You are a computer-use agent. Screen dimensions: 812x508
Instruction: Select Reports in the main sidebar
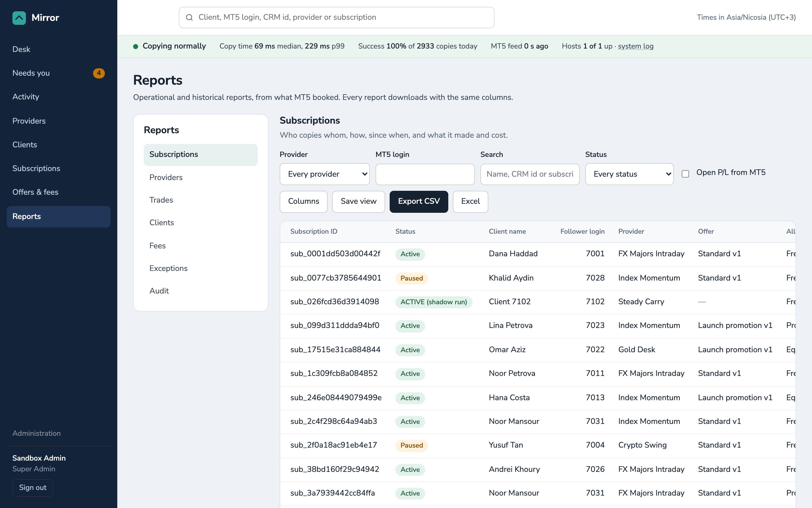point(58,216)
